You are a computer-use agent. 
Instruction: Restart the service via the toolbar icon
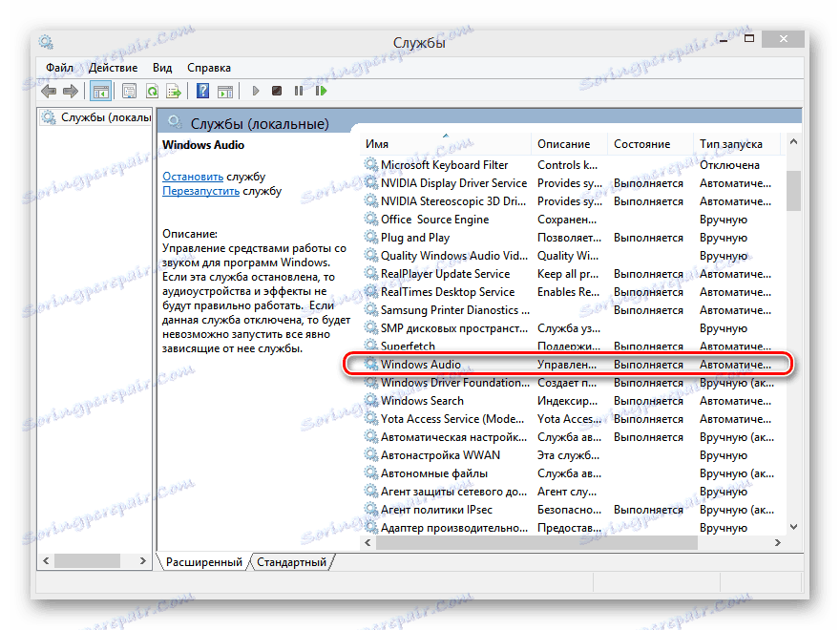322,91
